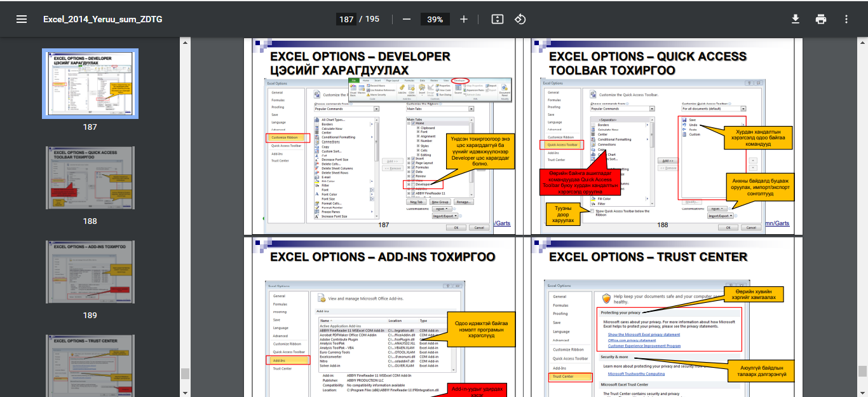Click the zoom in plus icon

point(464,19)
